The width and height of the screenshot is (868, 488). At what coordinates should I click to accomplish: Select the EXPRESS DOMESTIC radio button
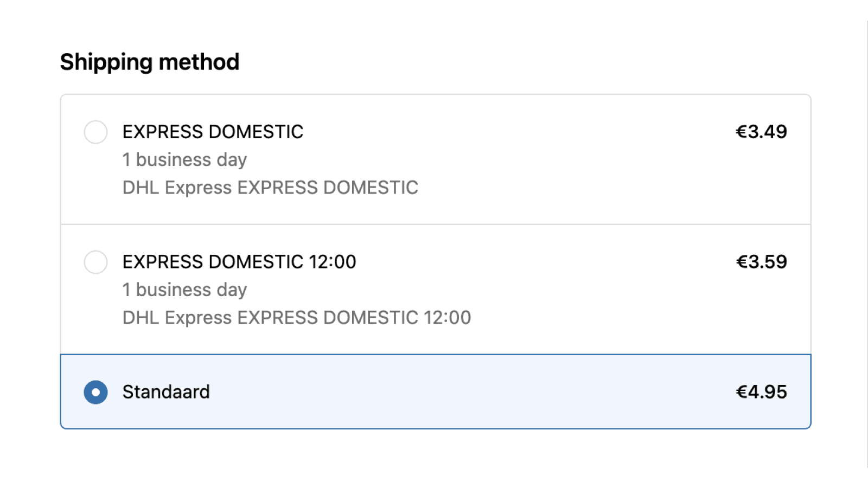click(95, 132)
